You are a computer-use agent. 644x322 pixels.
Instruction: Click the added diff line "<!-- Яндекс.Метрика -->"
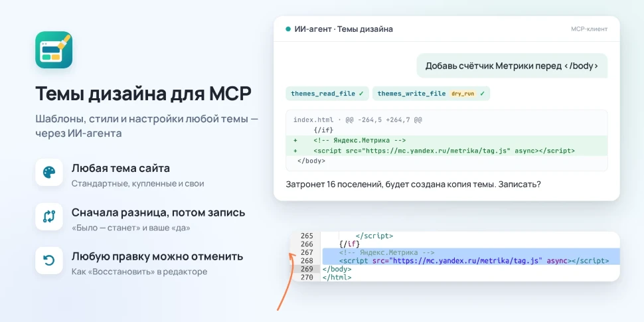point(446,140)
